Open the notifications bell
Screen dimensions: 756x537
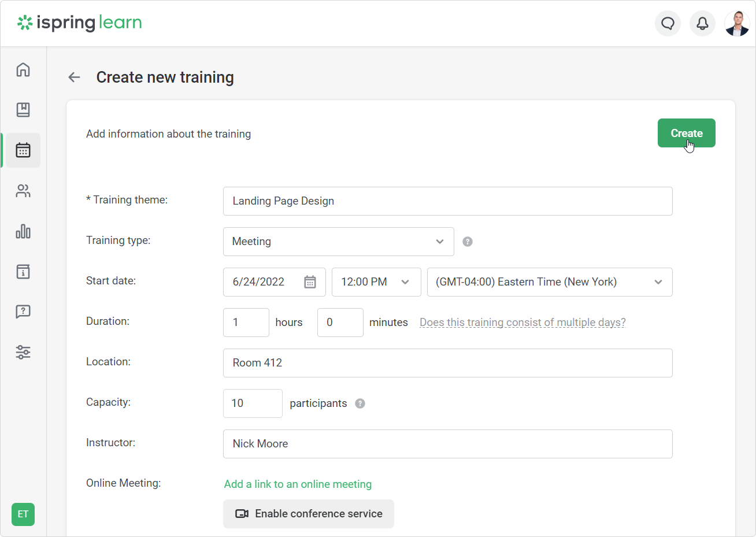pos(702,24)
